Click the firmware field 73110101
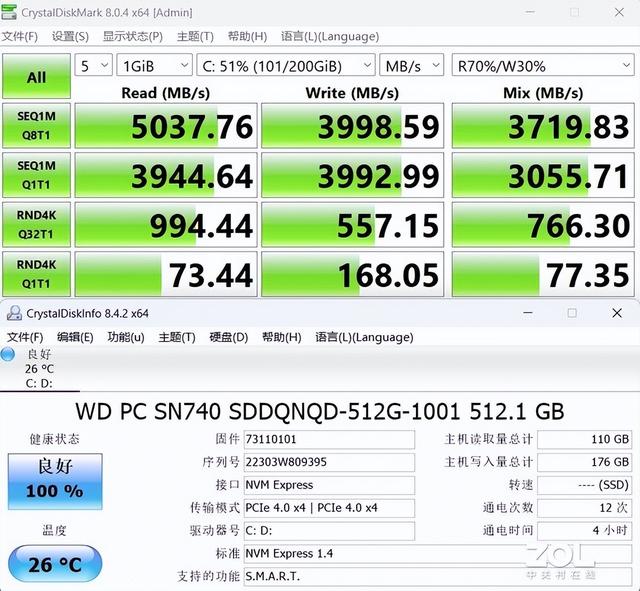This screenshot has width=640, height=591. (329, 439)
